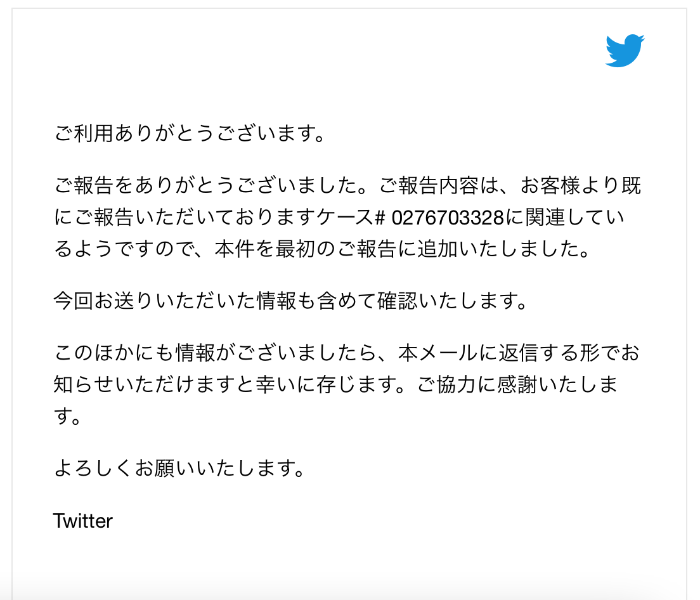Click the empty white area below Twitter signature
The image size is (700, 600).
(349, 567)
